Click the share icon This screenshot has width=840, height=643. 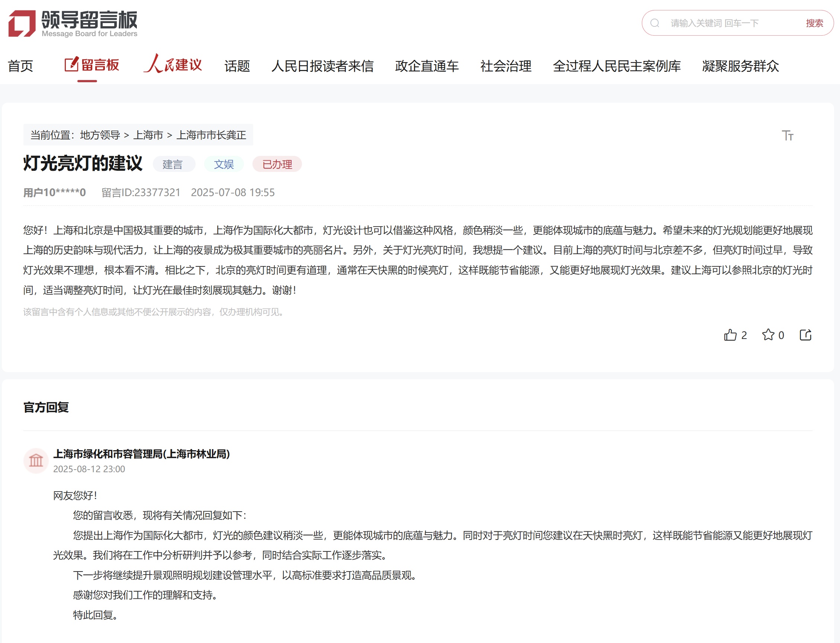click(x=805, y=335)
